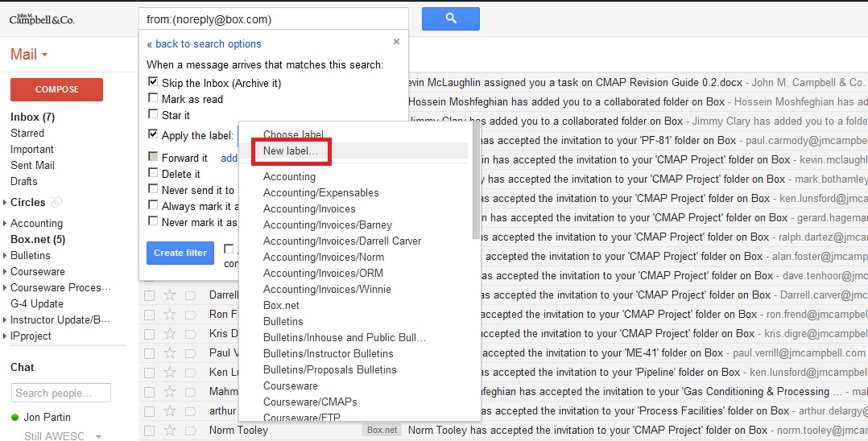This screenshot has height=441, width=868.
Task: Click the John M. Campbell & Co. logo
Action: tap(41, 19)
